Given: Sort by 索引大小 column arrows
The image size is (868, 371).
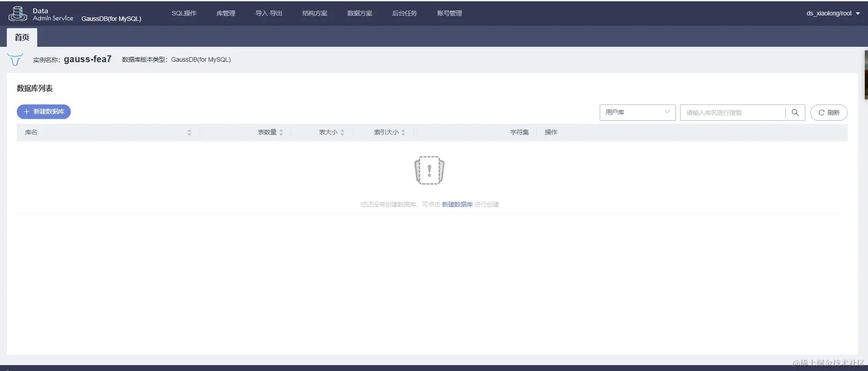Looking at the screenshot, I should [x=403, y=133].
